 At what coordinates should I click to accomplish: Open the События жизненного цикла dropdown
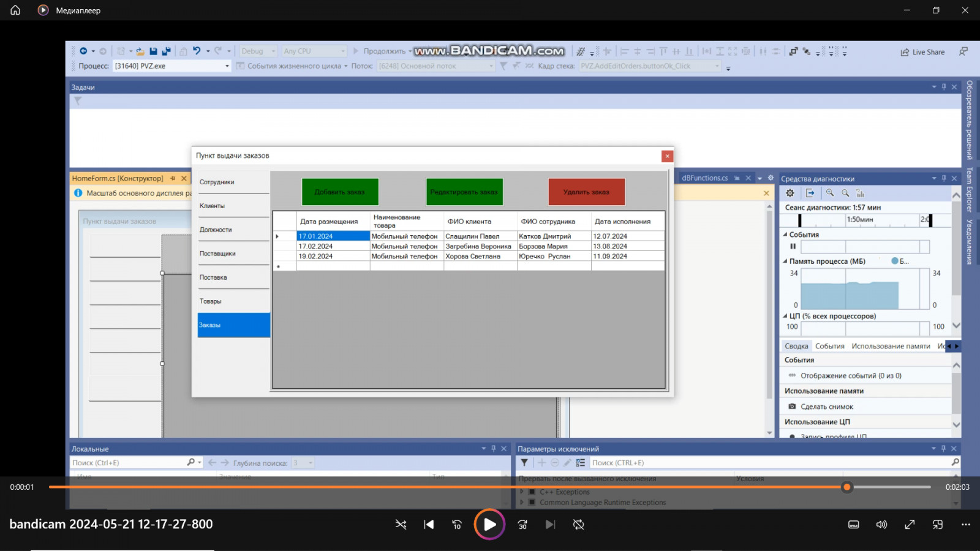292,66
